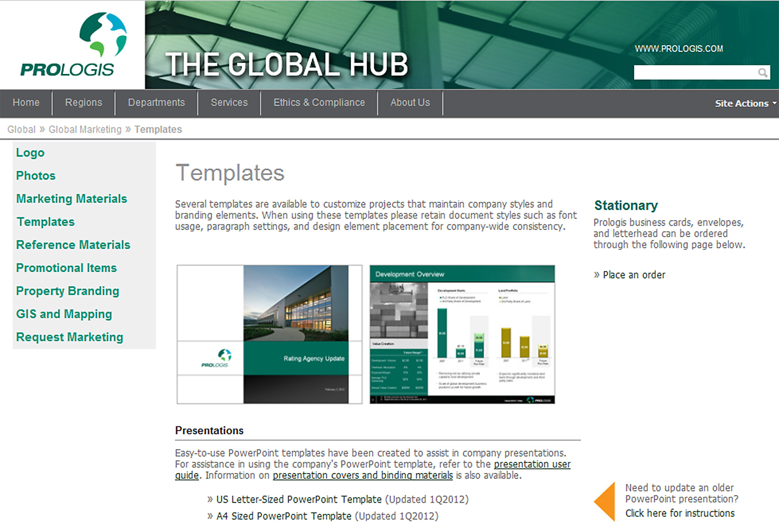Select Marketing Materials in sidebar

72,199
